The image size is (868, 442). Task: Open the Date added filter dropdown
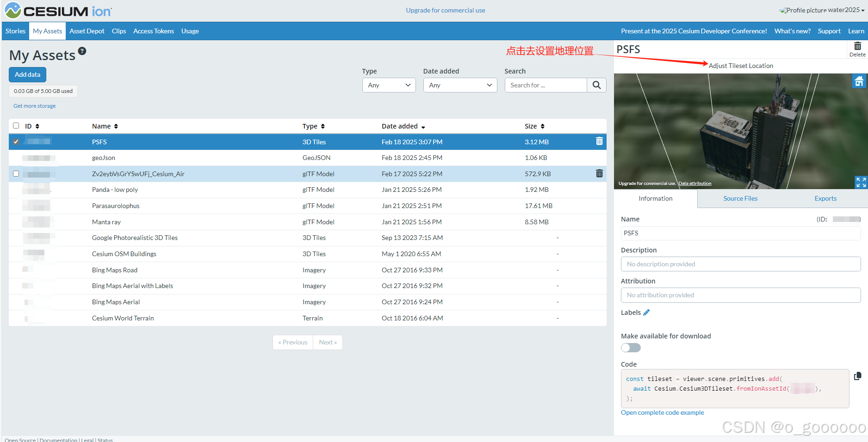tap(460, 85)
